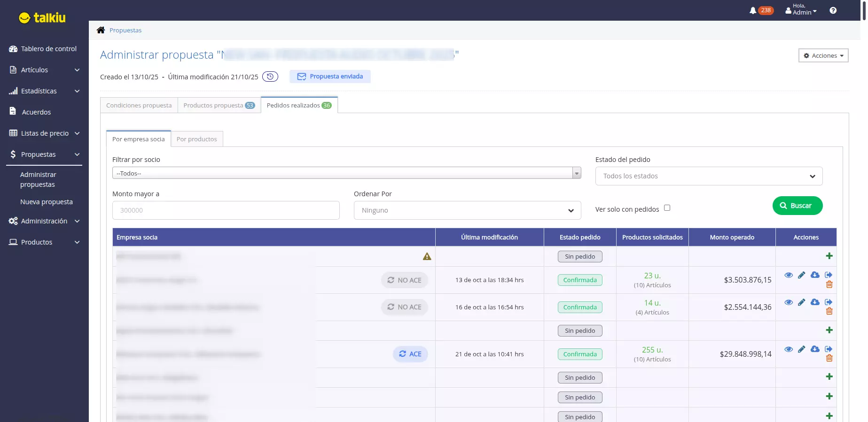Switch to the 'Productos propuesta' tab
The height and width of the screenshot is (422, 868).
coord(219,105)
